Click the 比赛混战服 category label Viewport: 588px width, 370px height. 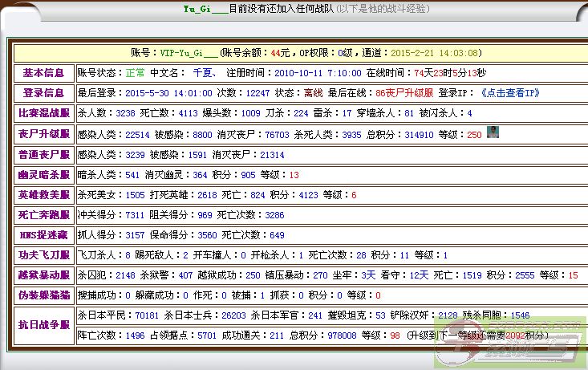coord(43,113)
